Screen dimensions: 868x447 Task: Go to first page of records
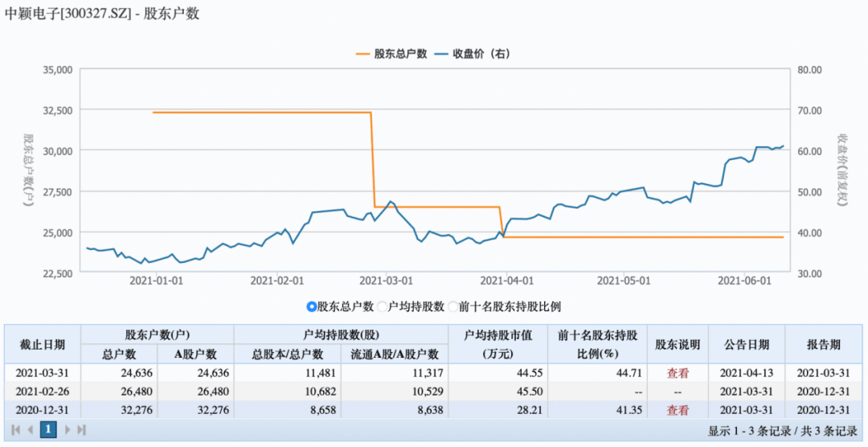point(15,430)
